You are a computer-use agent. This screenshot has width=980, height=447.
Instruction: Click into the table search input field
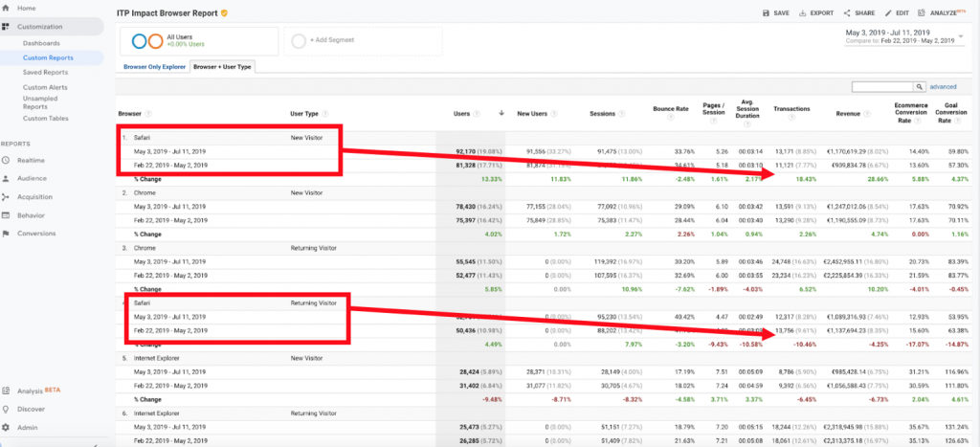[880, 87]
